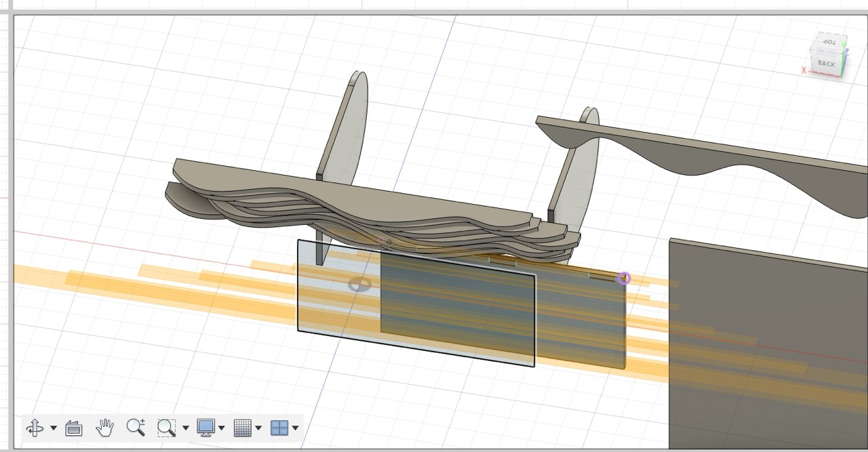Click the Grid and Snaps icon
This screenshot has width=868, height=452.
243,428
